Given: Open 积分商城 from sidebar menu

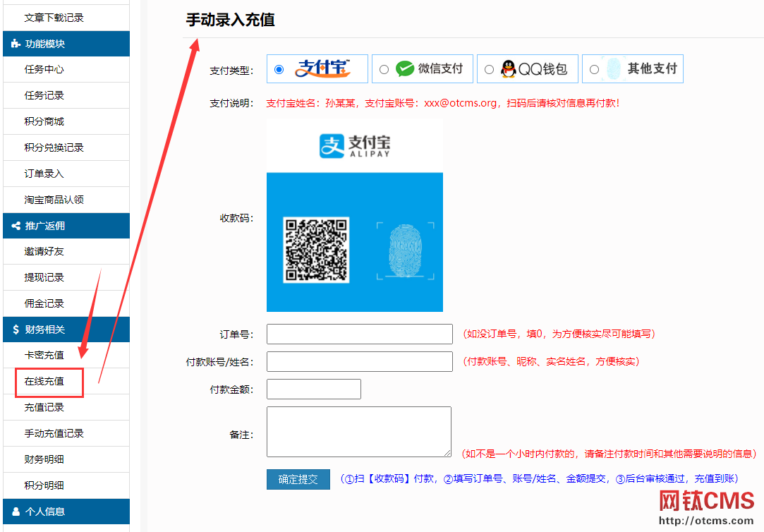Looking at the screenshot, I should [x=44, y=121].
